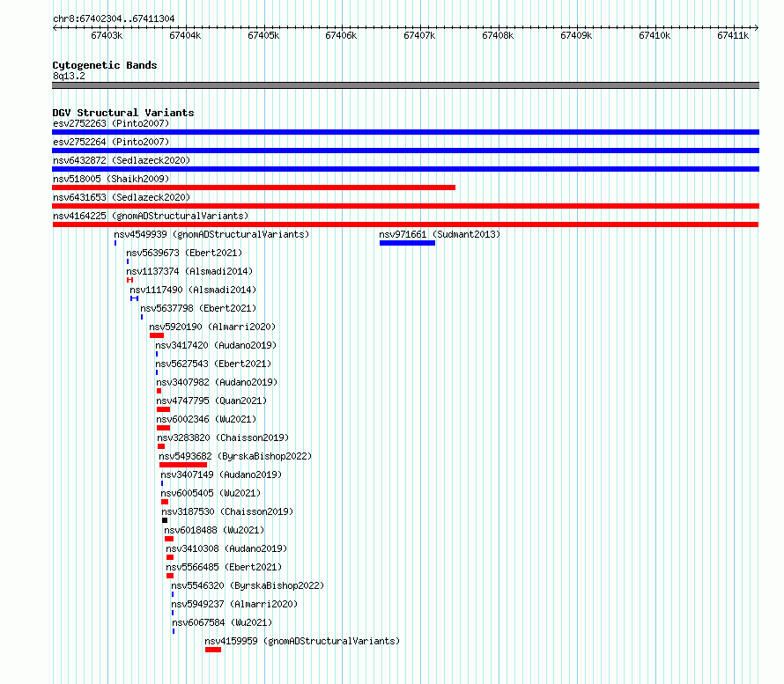Image resolution: width=784 pixels, height=684 pixels.
Task: Select the red bar of nsv6431653
Action: (405, 206)
